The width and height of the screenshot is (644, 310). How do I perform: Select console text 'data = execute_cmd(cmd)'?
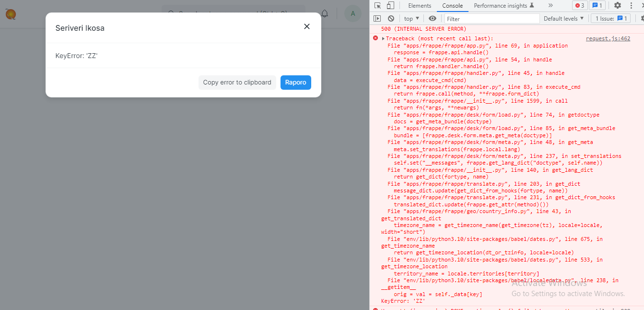tap(430, 81)
